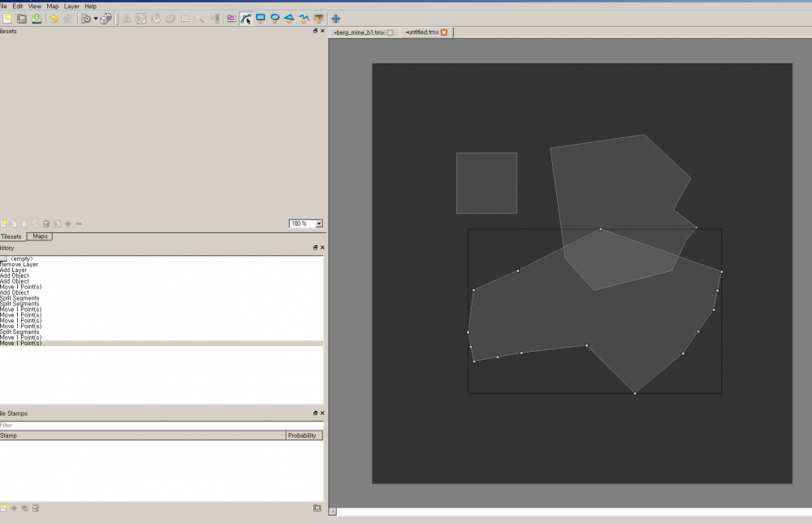Open the Layer menu
Screen dimensions: 812x524
(71, 6)
